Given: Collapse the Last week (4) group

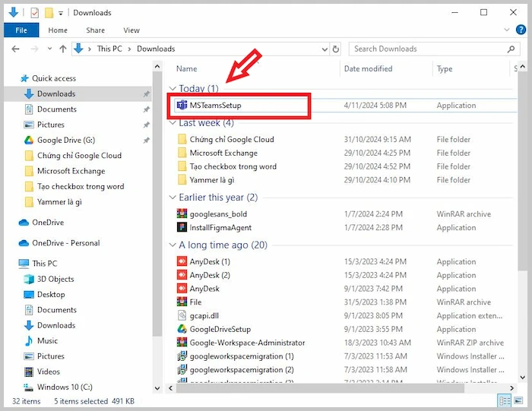Looking at the screenshot, I should click(173, 122).
